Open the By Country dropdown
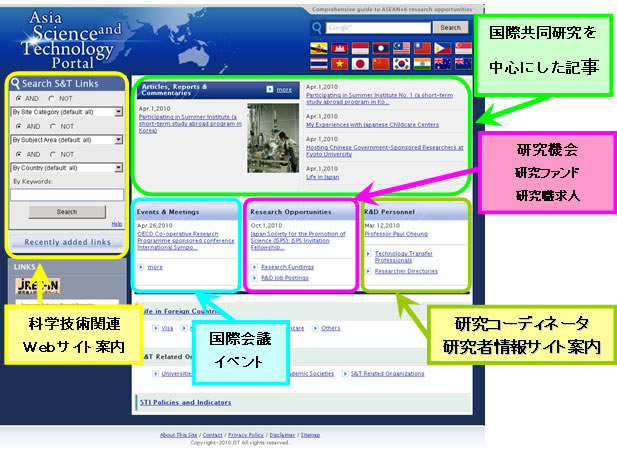This screenshot has height=451, width=617. [x=67, y=168]
